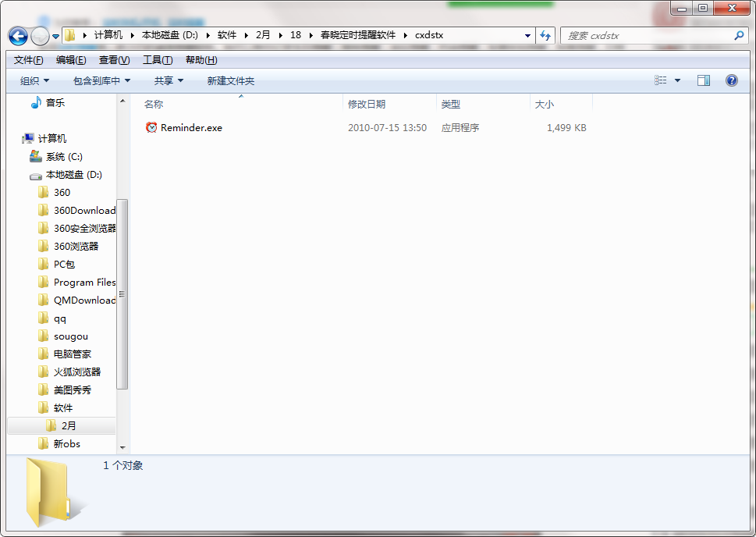Select the Reminder.exe file name
Screen dimensions: 756x537
click(x=191, y=128)
